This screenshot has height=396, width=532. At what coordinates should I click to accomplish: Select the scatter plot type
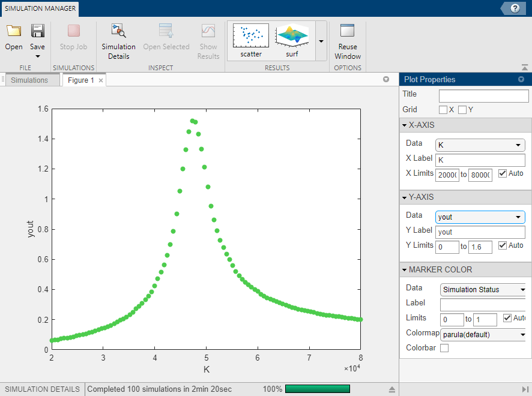(x=250, y=37)
